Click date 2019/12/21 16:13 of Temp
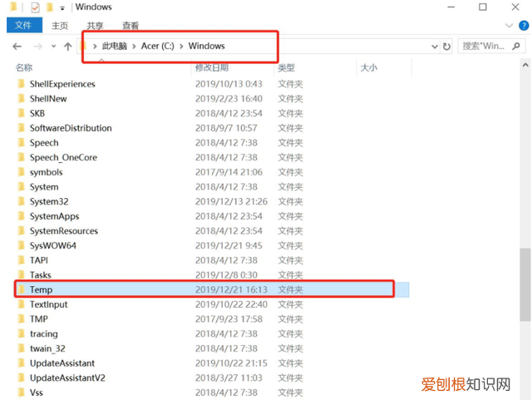 pos(231,289)
